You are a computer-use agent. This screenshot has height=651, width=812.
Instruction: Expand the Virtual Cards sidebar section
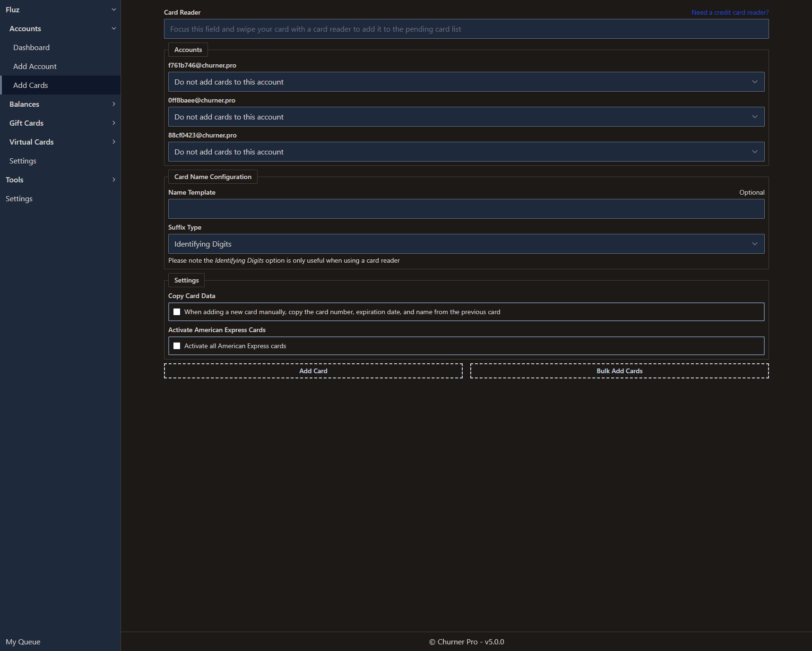coord(113,142)
